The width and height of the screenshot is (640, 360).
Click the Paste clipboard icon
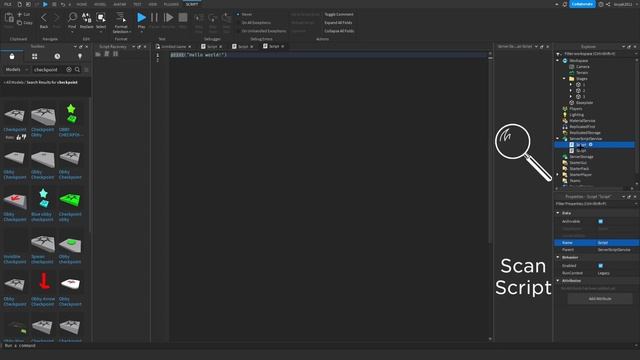(9, 18)
